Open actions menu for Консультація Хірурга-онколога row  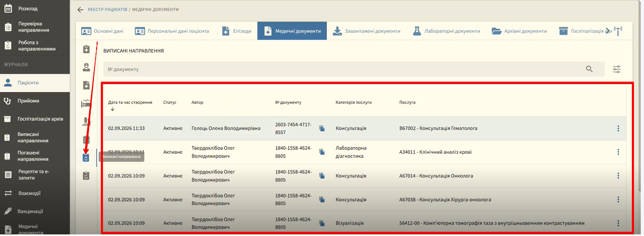coord(618,200)
